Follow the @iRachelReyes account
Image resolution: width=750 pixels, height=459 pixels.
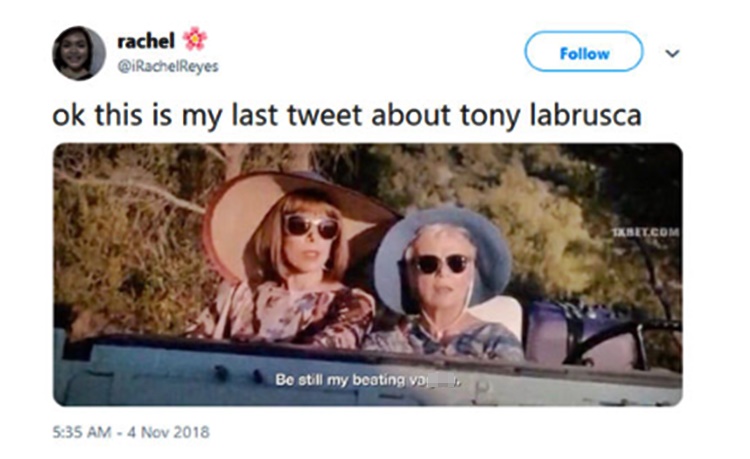[584, 52]
